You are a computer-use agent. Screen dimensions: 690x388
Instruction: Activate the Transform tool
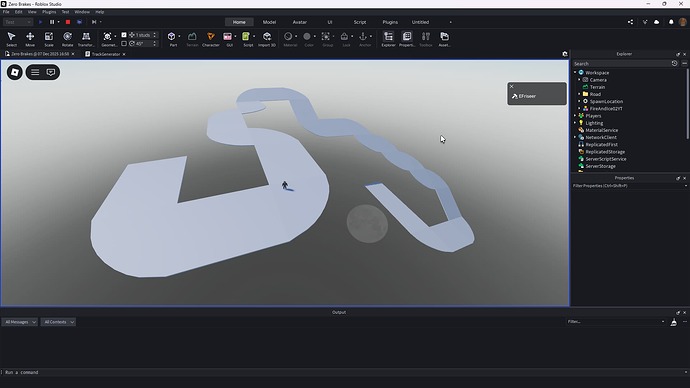pos(86,39)
